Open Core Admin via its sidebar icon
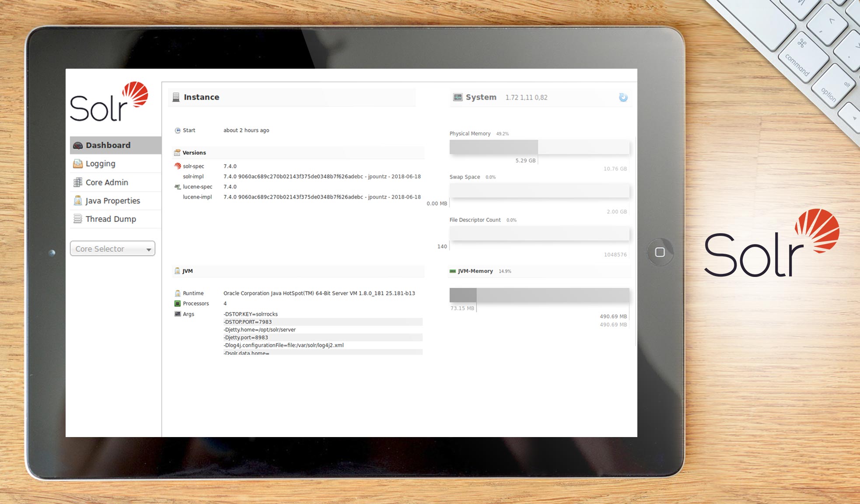Screen dimensions: 860x504 (x=77, y=182)
